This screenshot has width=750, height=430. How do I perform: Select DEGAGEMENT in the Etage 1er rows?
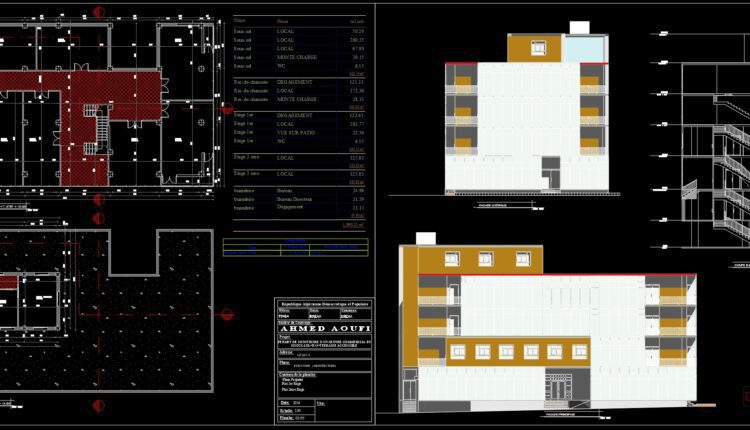(294, 116)
